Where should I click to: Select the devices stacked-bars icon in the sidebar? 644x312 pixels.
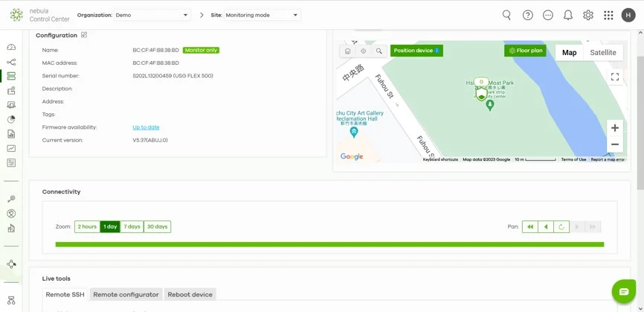[11, 76]
